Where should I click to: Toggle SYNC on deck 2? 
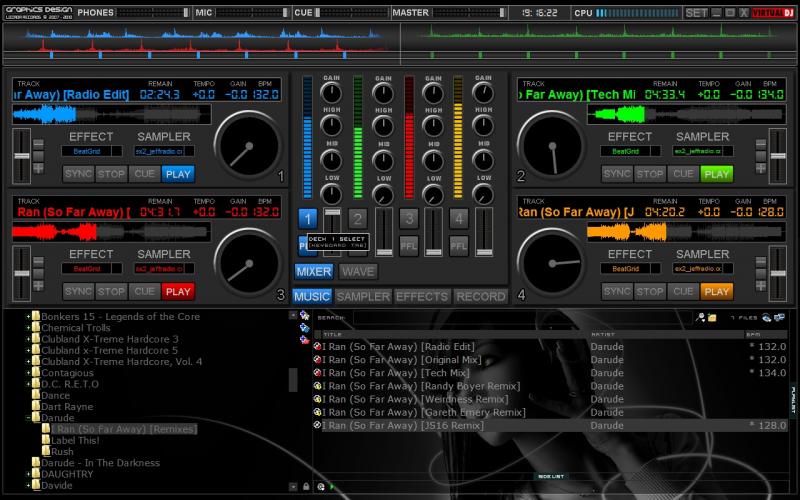617,174
